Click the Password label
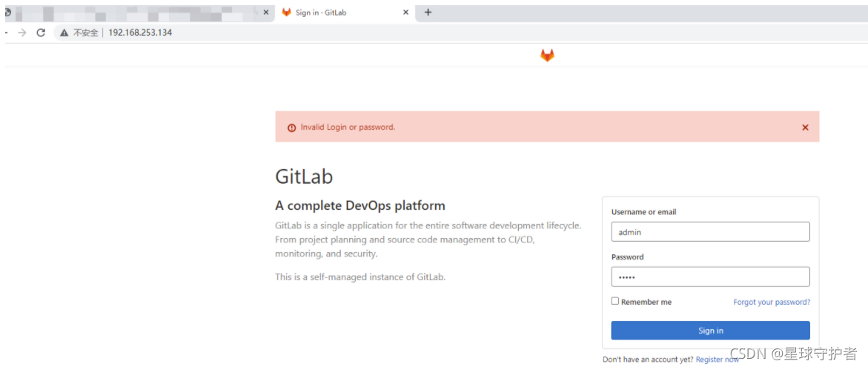 (628, 257)
